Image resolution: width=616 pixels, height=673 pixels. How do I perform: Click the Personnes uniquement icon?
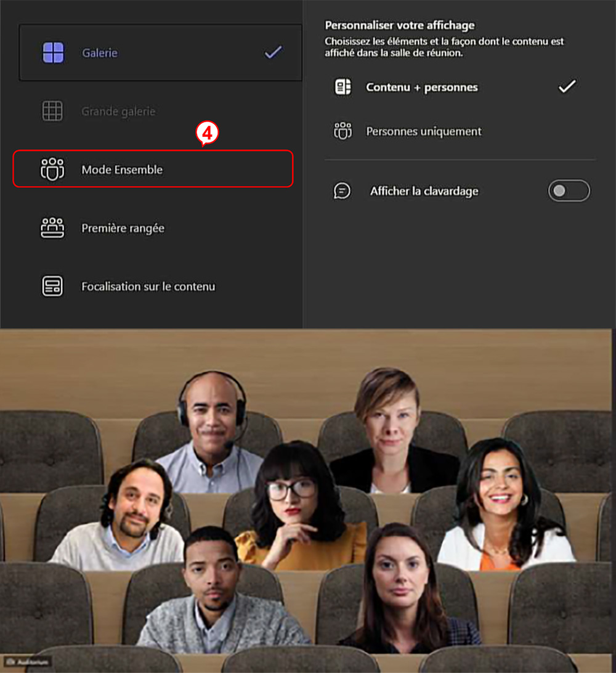click(x=342, y=131)
